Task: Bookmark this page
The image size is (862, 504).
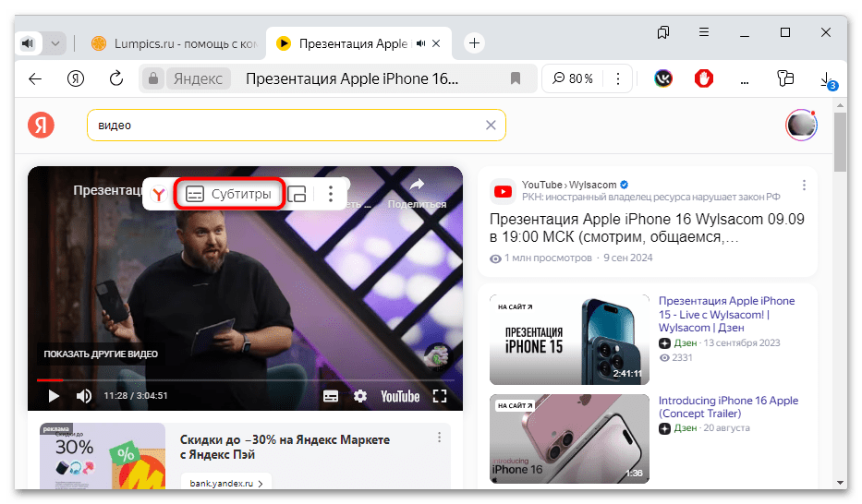Action: (516, 78)
